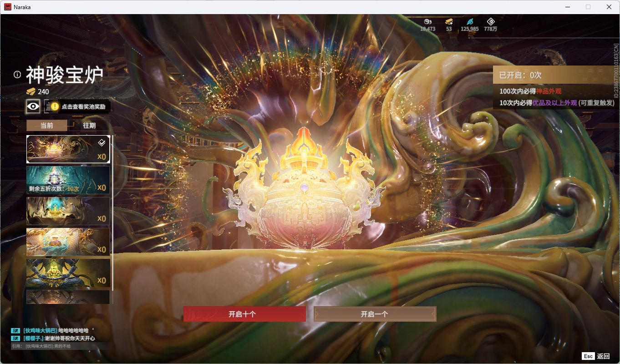Click the info icon beside 神骏宝炉
This screenshot has height=364, width=620.
(17, 75)
